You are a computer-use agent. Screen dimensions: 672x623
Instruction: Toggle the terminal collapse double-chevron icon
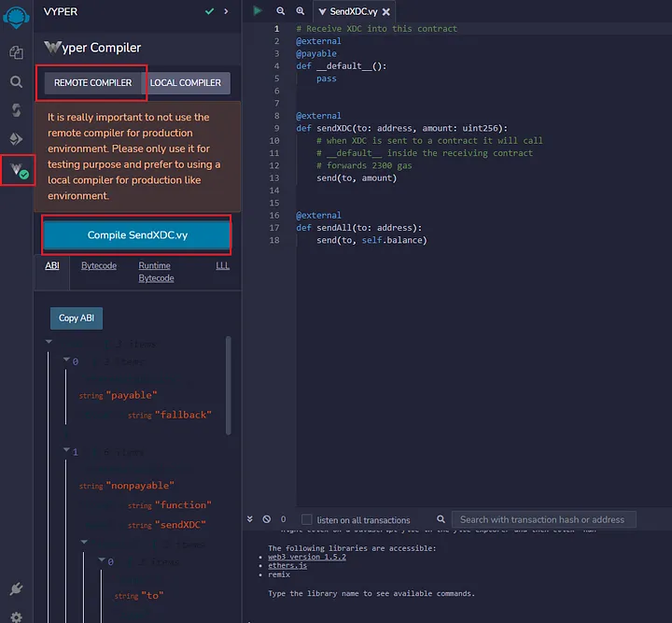pos(250,519)
